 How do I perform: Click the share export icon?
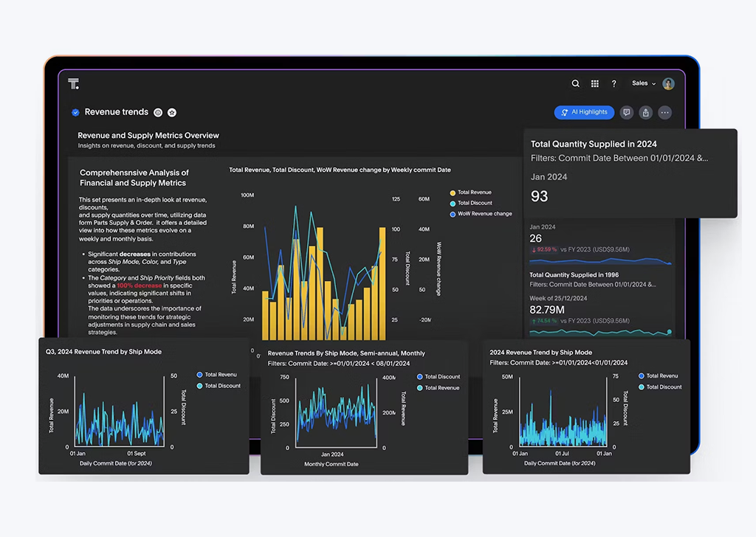point(645,112)
